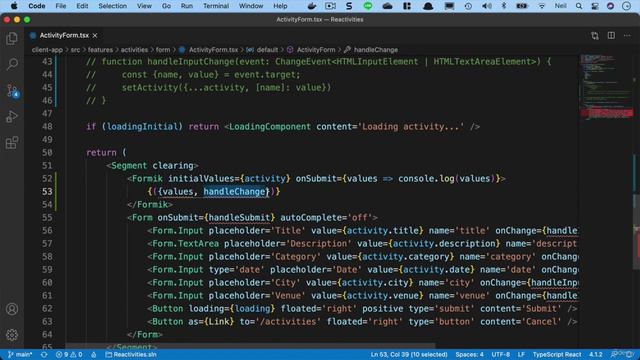Open the Help menu
Viewport: 640px width, 360px height.
point(280,6)
